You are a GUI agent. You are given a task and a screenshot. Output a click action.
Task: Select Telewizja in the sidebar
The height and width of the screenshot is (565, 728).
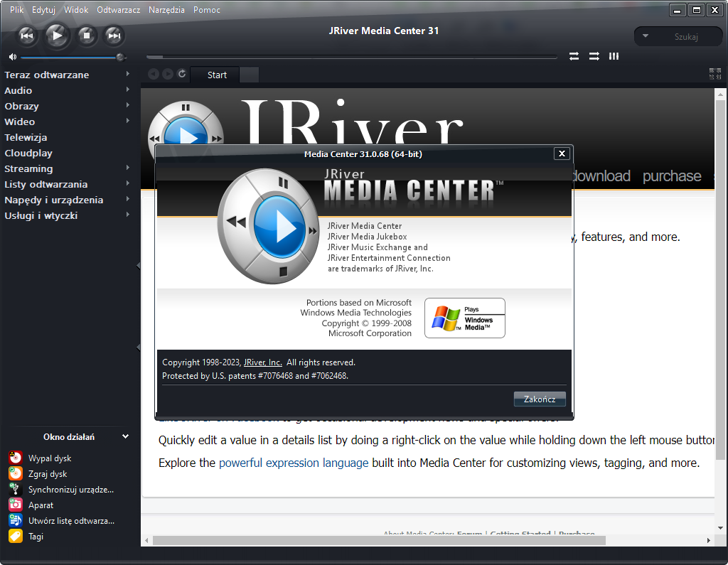26,137
